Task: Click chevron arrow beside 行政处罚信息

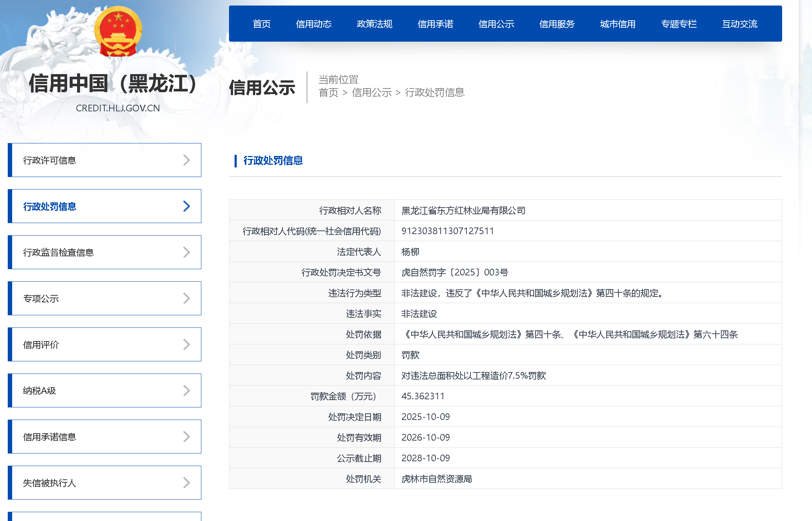Action: pyautogui.click(x=187, y=206)
